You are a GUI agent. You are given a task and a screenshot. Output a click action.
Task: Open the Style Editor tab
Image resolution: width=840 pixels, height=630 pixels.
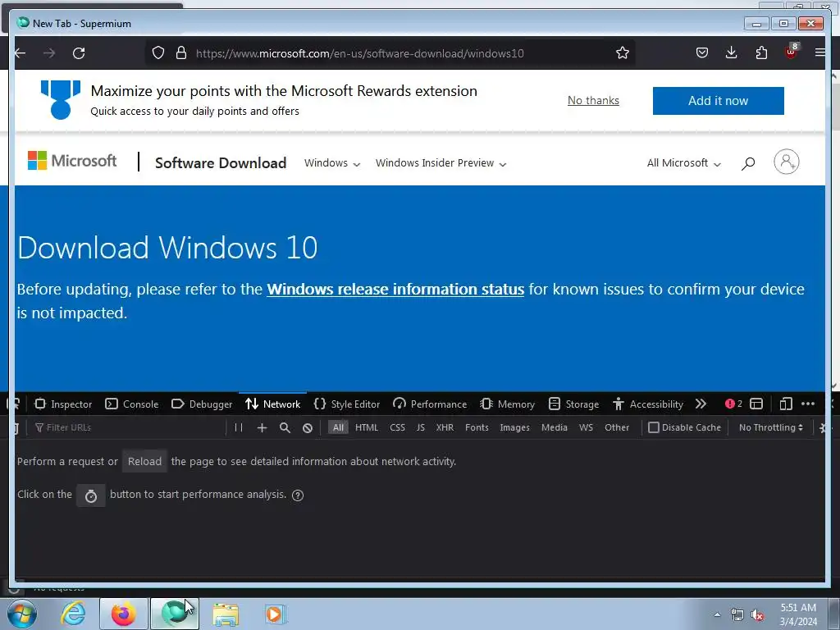coord(347,404)
